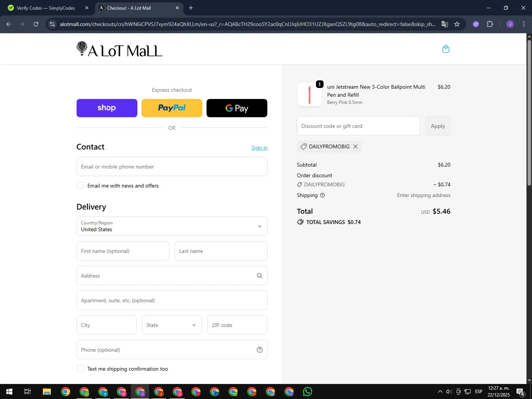Click the Shipping help question icon
This screenshot has height=399, width=532.
pyautogui.click(x=322, y=195)
